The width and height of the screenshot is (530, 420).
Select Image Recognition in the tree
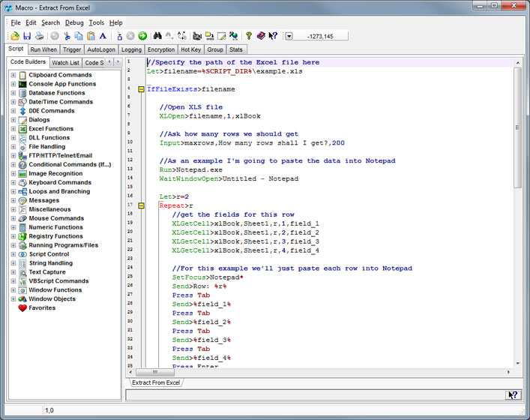55,173
